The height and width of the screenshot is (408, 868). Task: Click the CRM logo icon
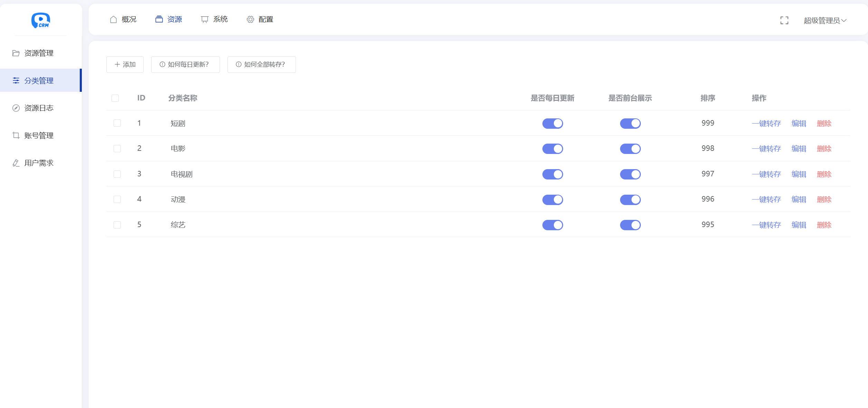tap(41, 20)
